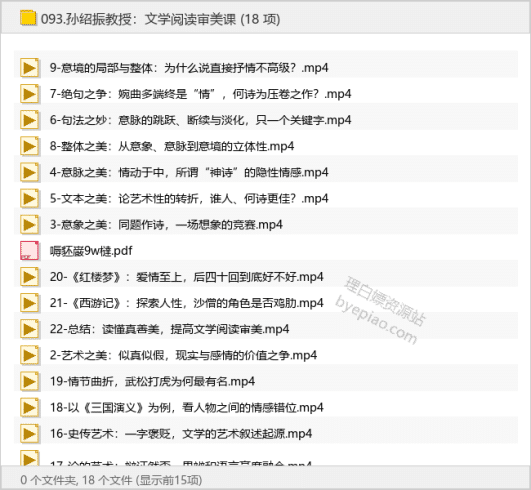Select file 16-史传艺术：一字褒贬.mp4
The image size is (531, 490).
(x=181, y=433)
